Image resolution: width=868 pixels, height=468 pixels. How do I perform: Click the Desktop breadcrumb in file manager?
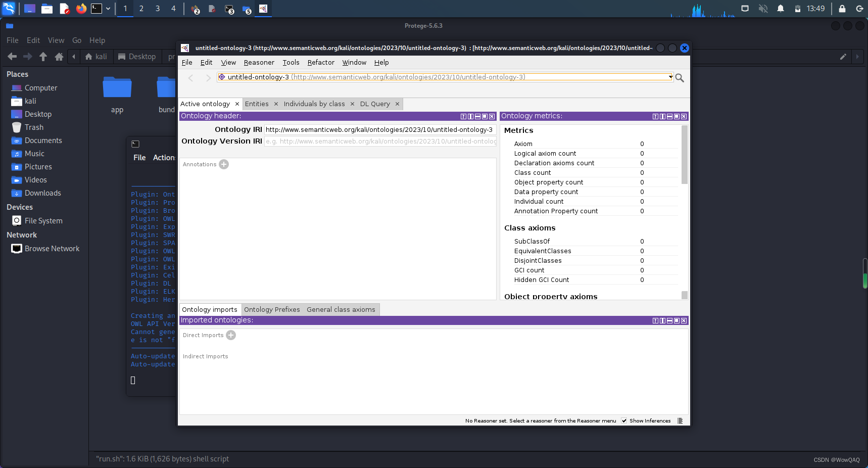point(137,57)
